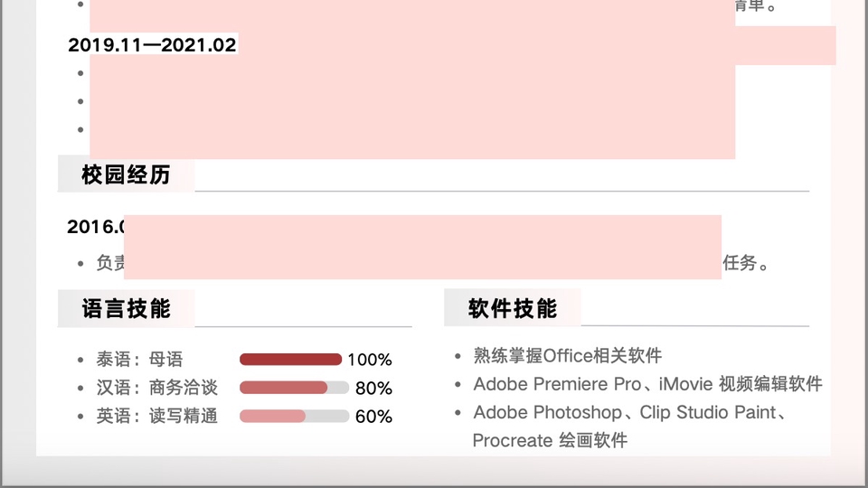The width and height of the screenshot is (868, 488).
Task: Click the 英语：读写精通 list item
Action: (x=157, y=416)
